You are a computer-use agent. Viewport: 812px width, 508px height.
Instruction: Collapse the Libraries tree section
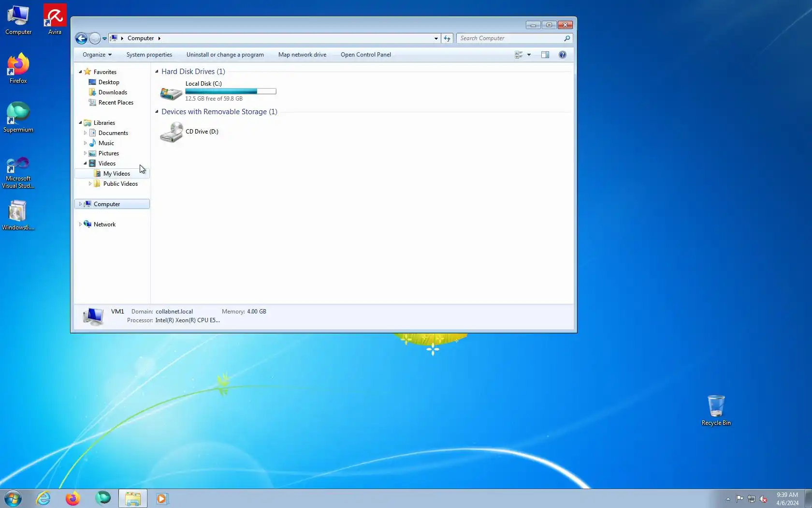[x=80, y=123]
